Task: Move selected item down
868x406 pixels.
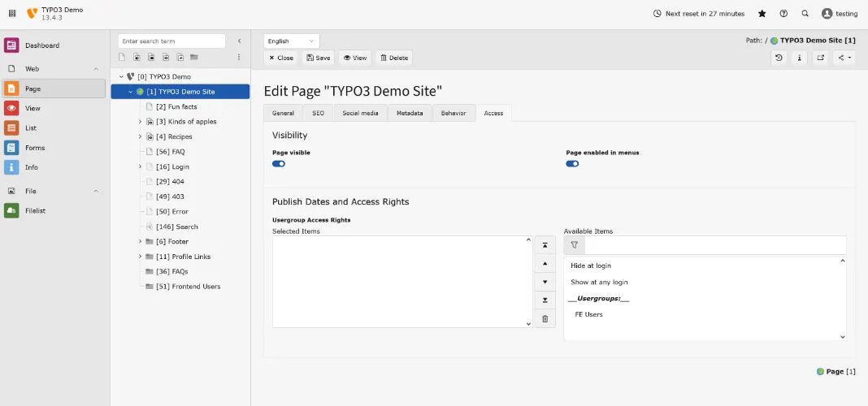Action: (545, 282)
